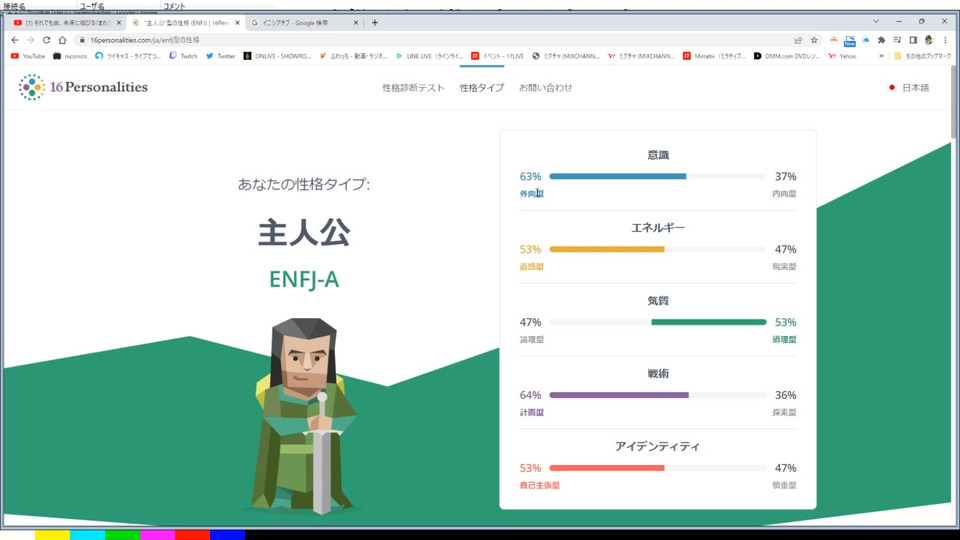Close the 16Personalities ENFJ tab

pos(238,23)
